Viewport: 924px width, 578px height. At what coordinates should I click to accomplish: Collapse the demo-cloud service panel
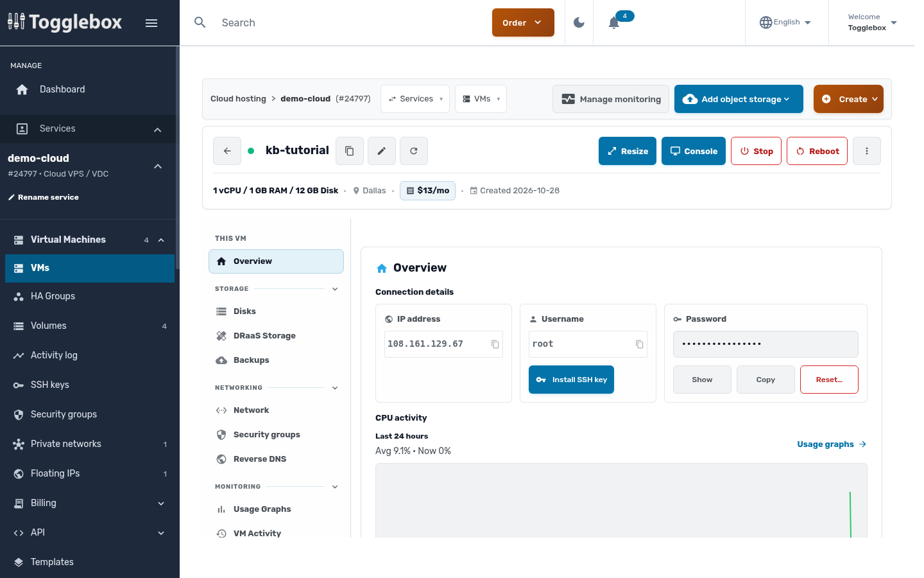tap(158, 166)
